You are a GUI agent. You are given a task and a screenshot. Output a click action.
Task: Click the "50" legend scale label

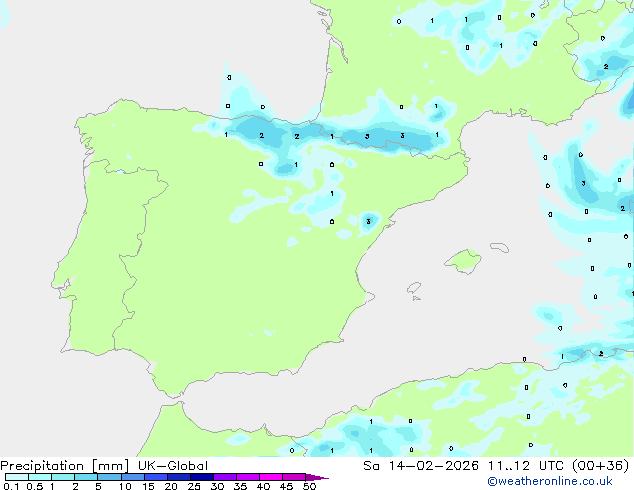click(x=310, y=486)
